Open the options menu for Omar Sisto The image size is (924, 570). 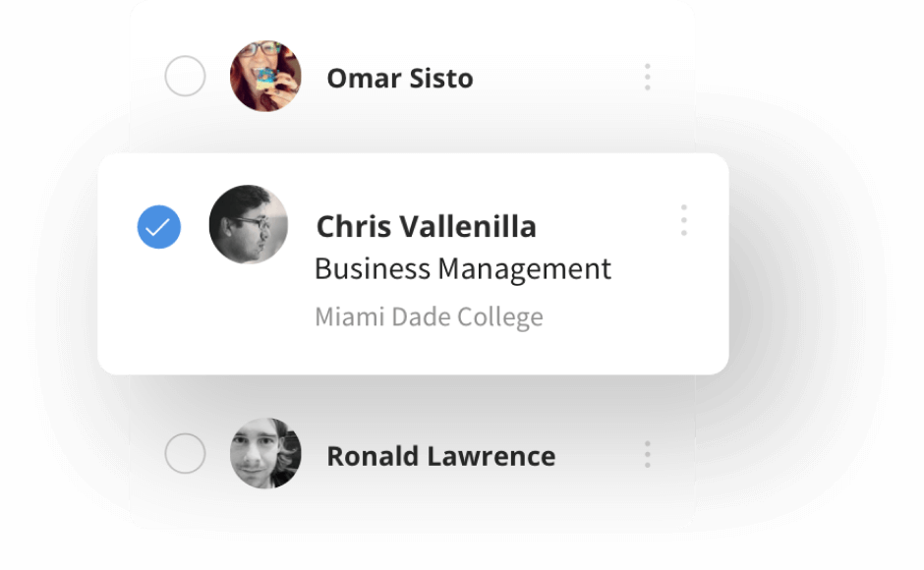(647, 77)
